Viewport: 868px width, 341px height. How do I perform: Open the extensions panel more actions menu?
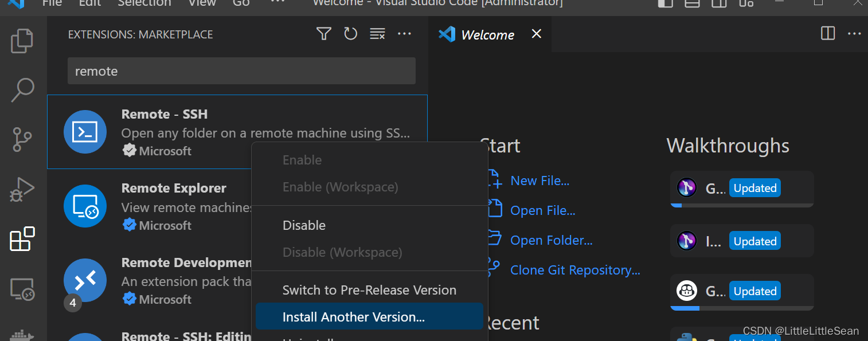pyautogui.click(x=405, y=34)
